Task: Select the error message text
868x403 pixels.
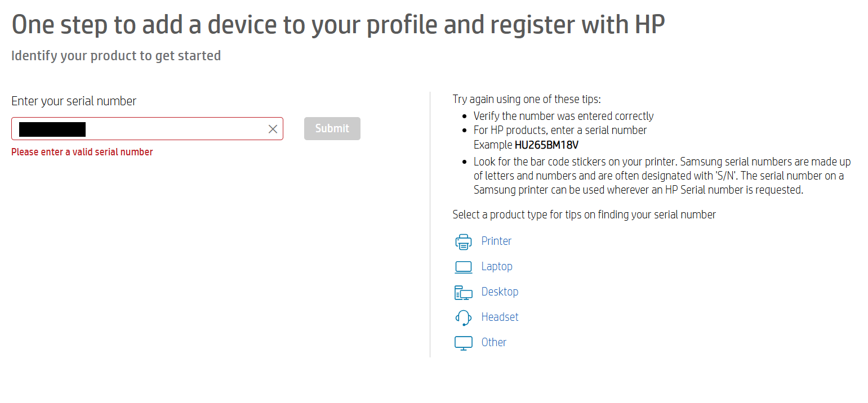Action: click(82, 151)
